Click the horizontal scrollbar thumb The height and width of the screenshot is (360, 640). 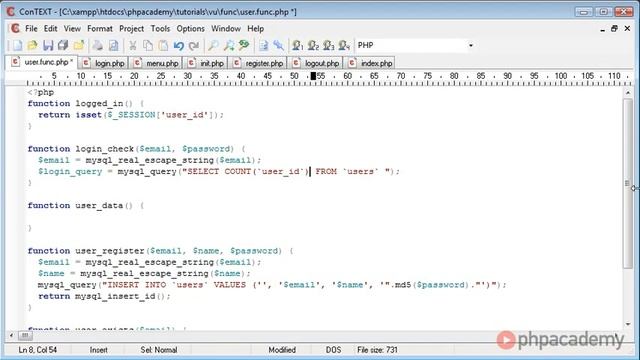25,336
